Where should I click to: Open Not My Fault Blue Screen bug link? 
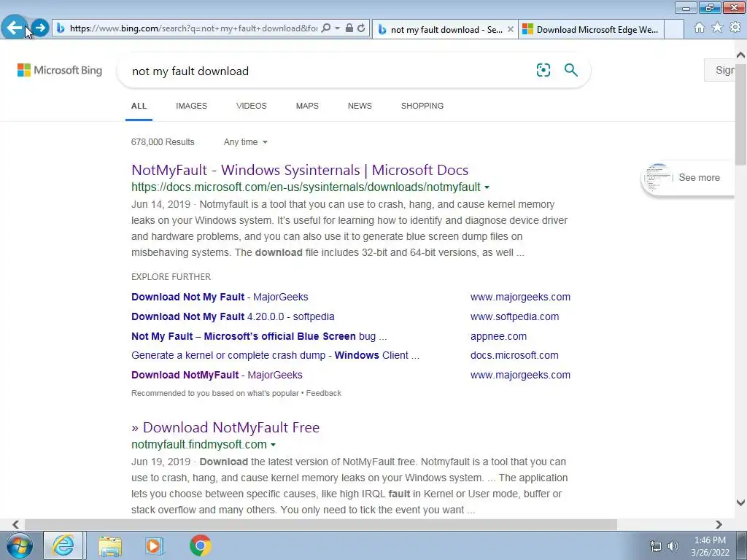tap(259, 336)
